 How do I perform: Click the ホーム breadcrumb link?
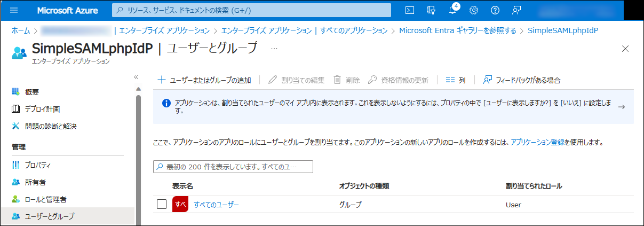(21, 30)
